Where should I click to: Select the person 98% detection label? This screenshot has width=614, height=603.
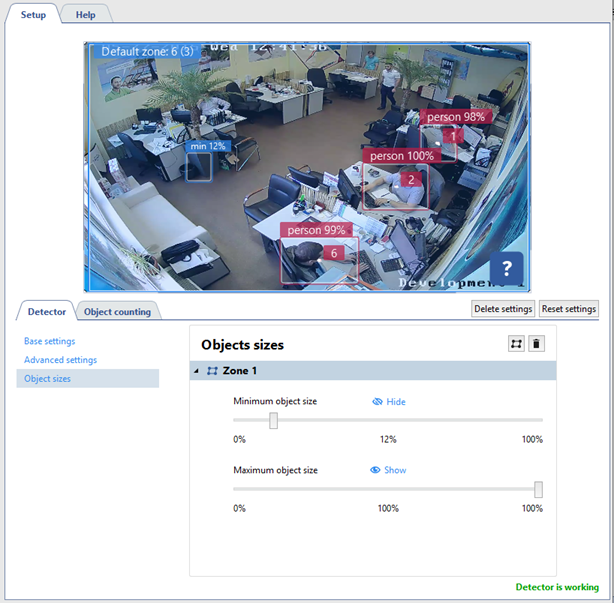[456, 117]
